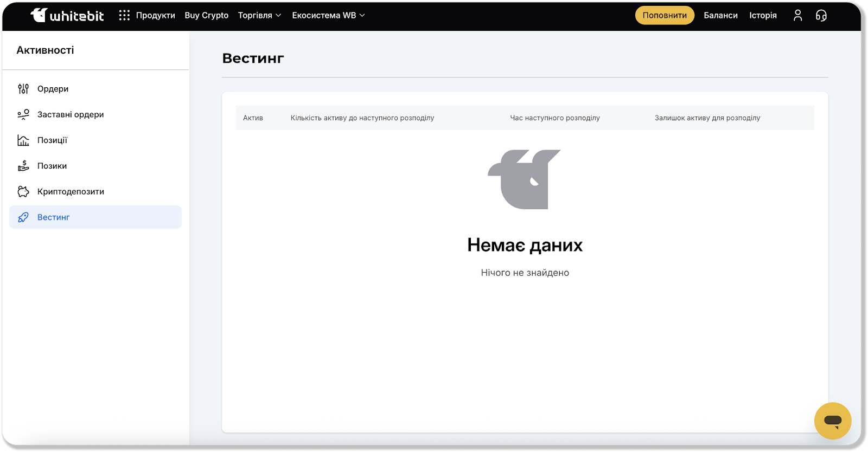Go to Баланси page
Screen dimensions: 868x452
coord(720,15)
